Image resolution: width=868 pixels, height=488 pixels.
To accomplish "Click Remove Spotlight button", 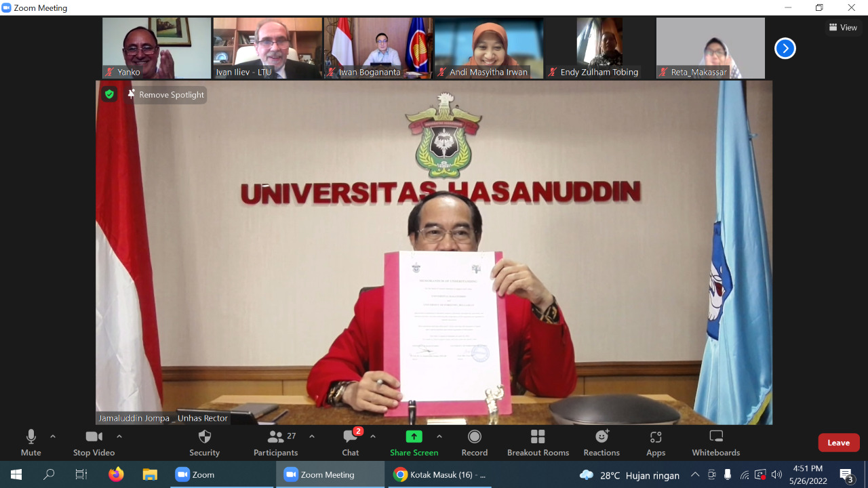I will click(165, 95).
